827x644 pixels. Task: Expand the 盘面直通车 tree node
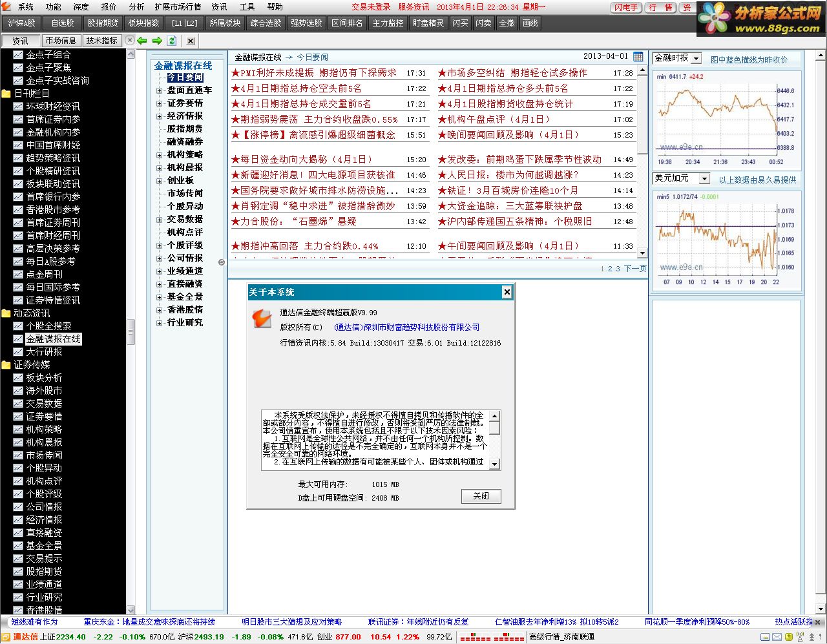[160, 90]
